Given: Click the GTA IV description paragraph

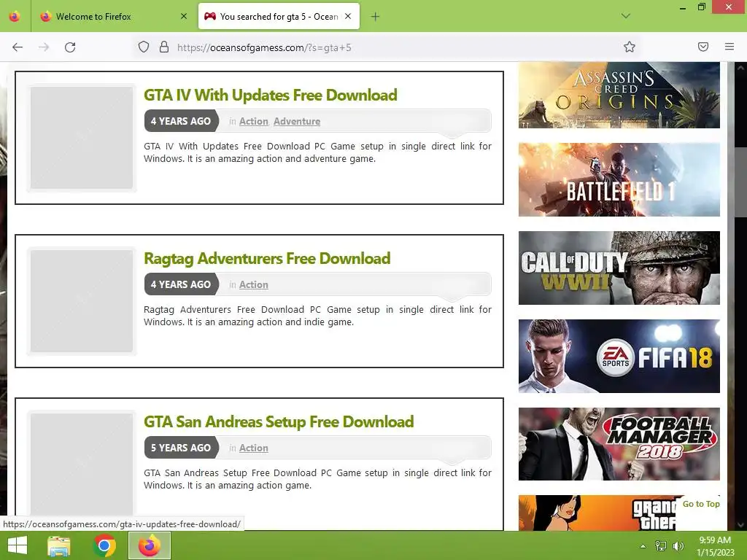Looking at the screenshot, I should click(x=318, y=152).
